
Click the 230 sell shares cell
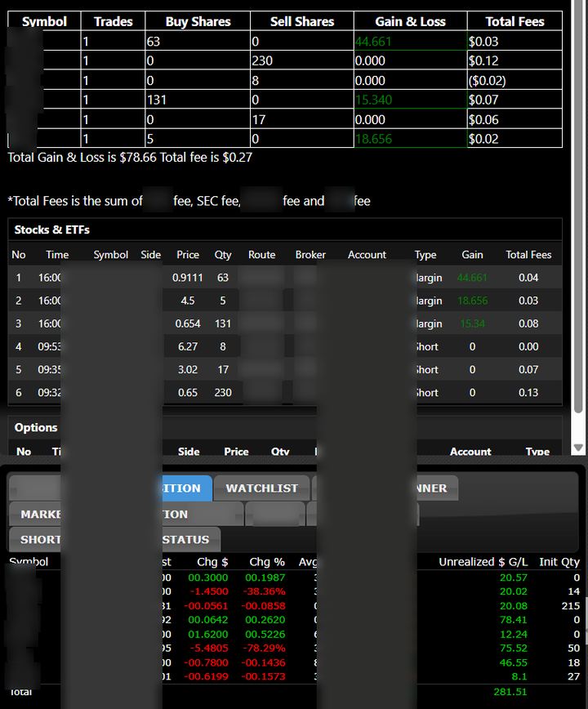302,60
